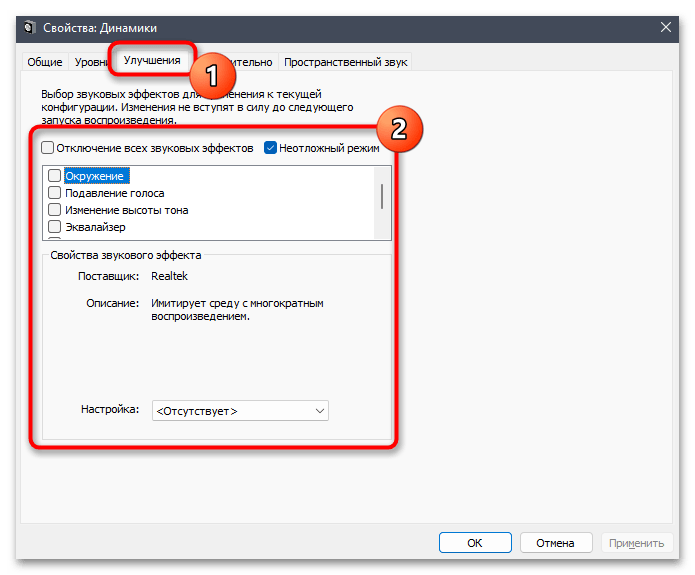Screen dimensions: 695x575
Task: Click the Свойства звукового эффекта group title
Action: 125,255
